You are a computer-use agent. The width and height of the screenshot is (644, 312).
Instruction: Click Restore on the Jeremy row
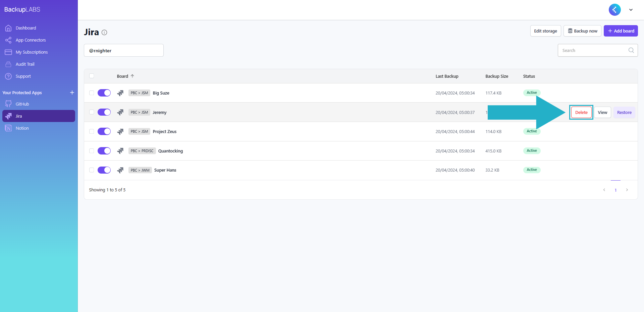tap(624, 113)
